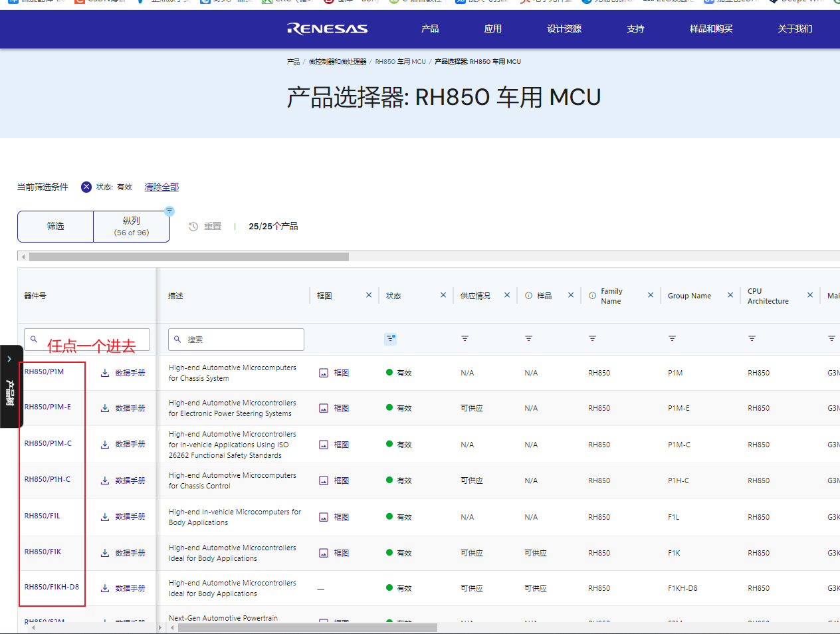Click the part number search field
The height and width of the screenshot is (634, 840).
pyautogui.click(x=87, y=340)
